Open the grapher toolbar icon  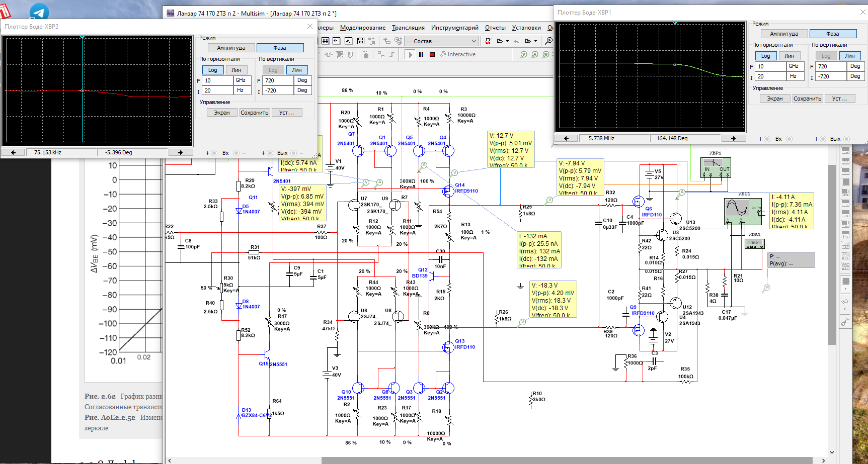[348, 41]
